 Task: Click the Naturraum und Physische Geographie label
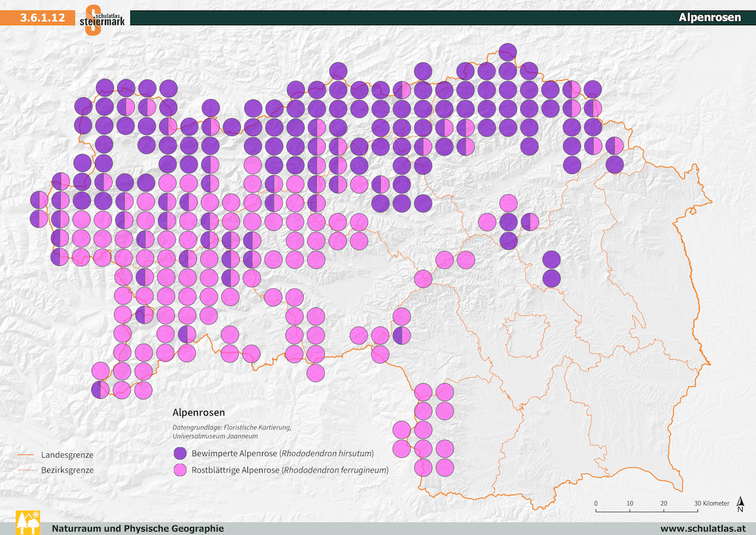click(138, 528)
